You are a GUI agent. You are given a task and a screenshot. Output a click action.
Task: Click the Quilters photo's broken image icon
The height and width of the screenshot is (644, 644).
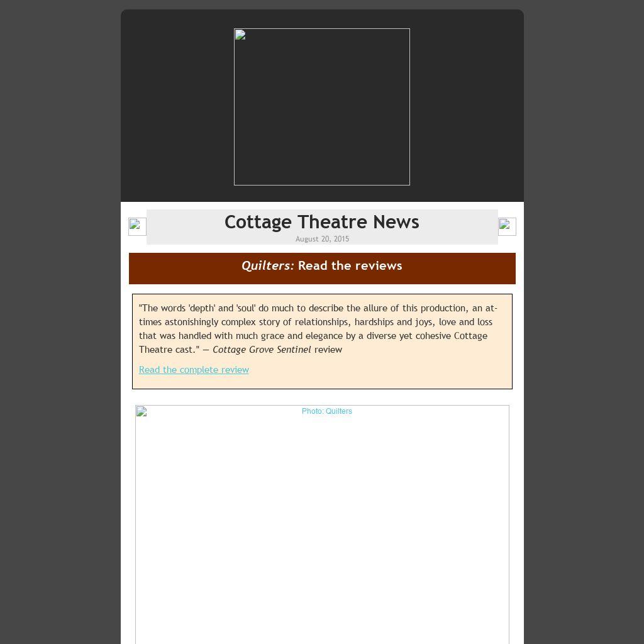142,412
